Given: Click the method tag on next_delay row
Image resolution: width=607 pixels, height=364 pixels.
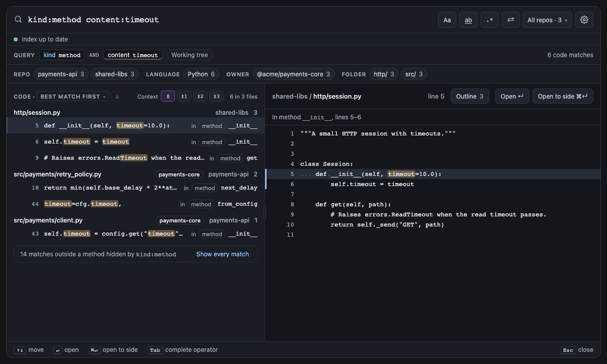Looking at the screenshot, I should (205, 188).
